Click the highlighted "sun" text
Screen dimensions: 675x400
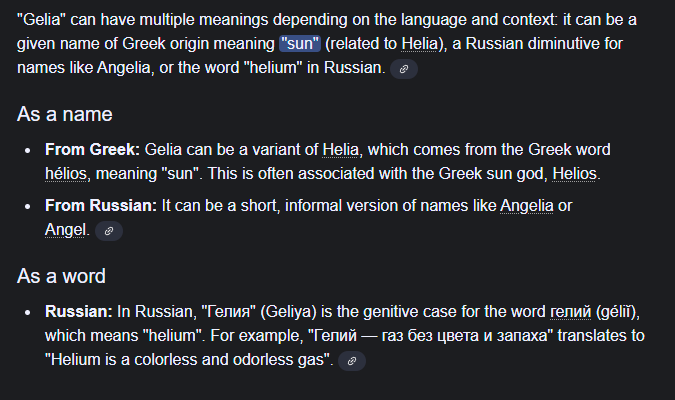tap(300, 45)
